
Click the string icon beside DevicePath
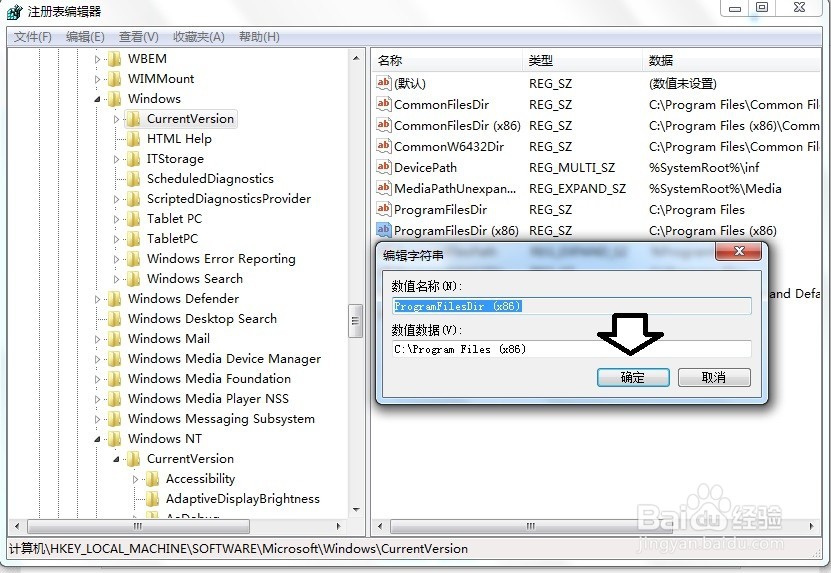click(383, 167)
